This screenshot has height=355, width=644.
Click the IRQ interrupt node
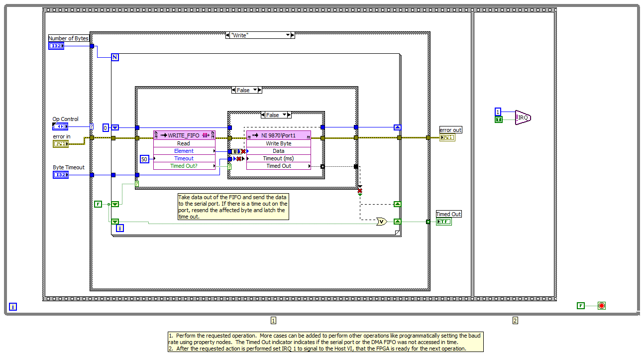pyautogui.click(x=523, y=118)
